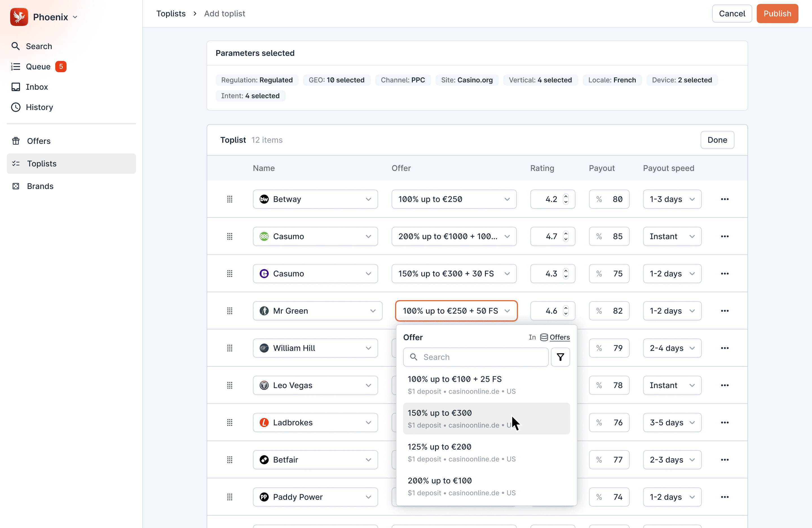Click the drag handle for William Hill row
Image resolution: width=812 pixels, height=528 pixels.
click(x=230, y=348)
